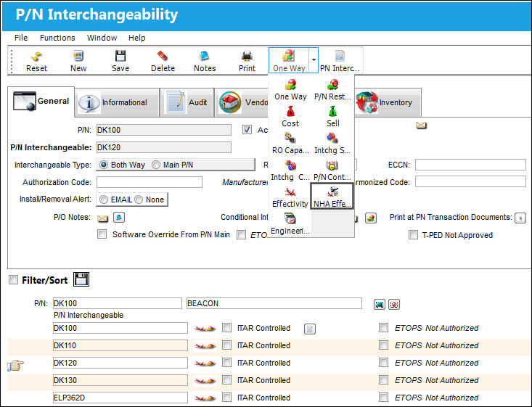Click the New record toolbar icon
532x407 pixels.
78,61
